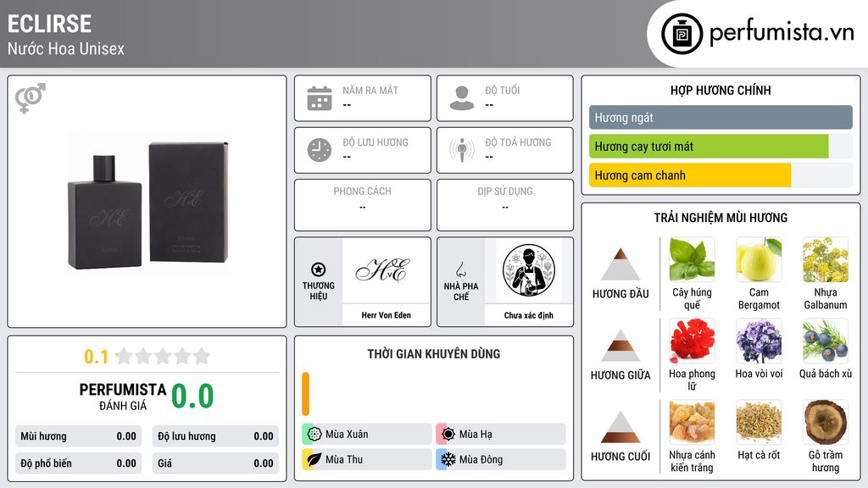Click the Dịp sử dụng info box
This screenshot has height=488, width=868.
coord(505,205)
